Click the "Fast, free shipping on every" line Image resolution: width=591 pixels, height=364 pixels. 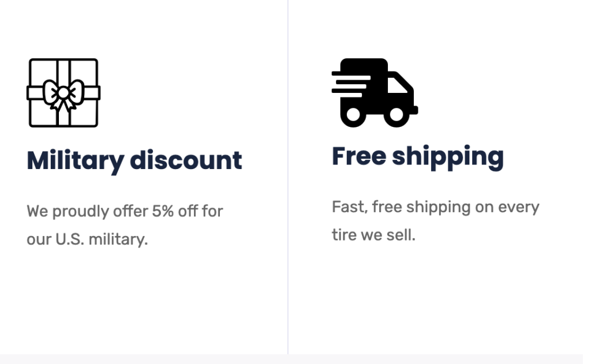point(436,207)
